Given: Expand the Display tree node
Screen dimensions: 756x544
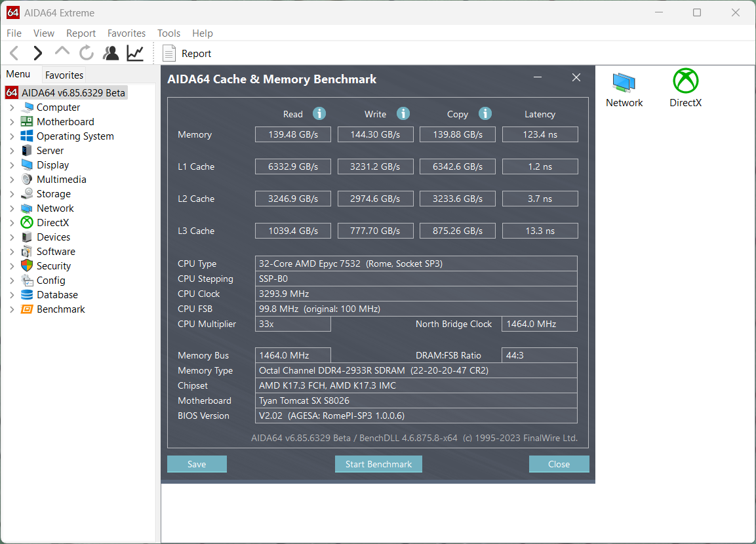Looking at the screenshot, I should pyautogui.click(x=12, y=165).
